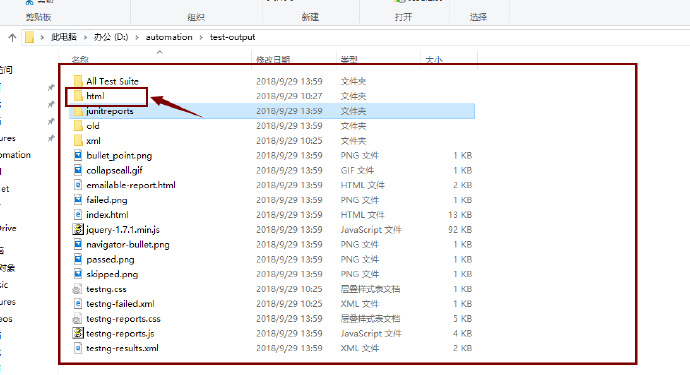The width and height of the screenshot is (690, 375).
Task: Click testng-failed.xml file icon
Action: 78,304
